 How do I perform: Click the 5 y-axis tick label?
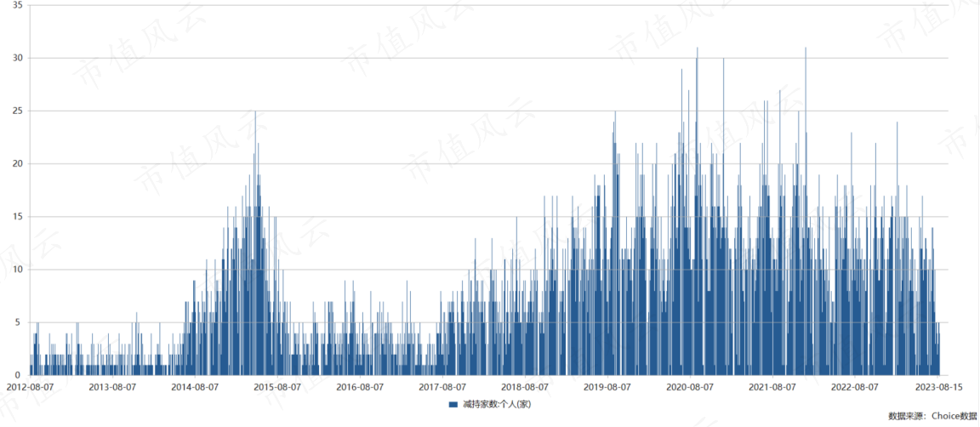20,322
